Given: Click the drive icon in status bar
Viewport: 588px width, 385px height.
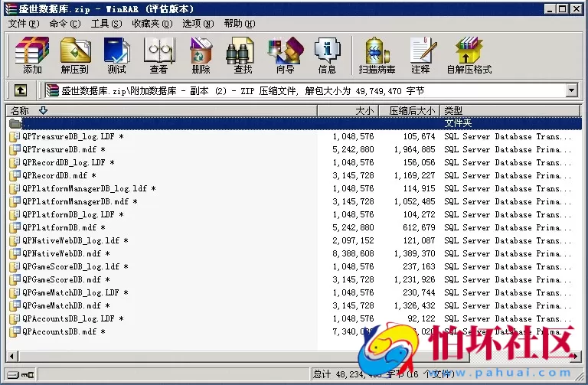Looking at the screenshot, I should pyautogui.click(x=15, y=374).
